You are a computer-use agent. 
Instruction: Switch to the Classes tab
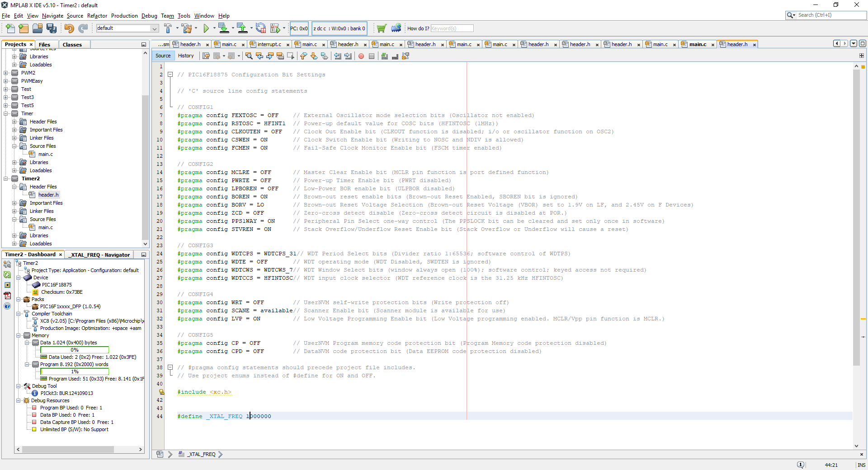pyautogui.click(x=72, y=44)
